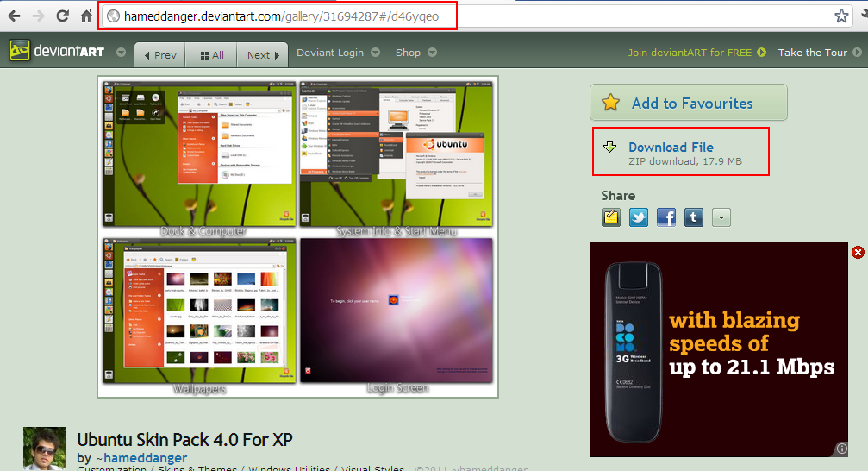Image resolution: width=868 pixels, height=471 pixels.
Task: Click Take the Tour link
Action: (x=813, y=53)
